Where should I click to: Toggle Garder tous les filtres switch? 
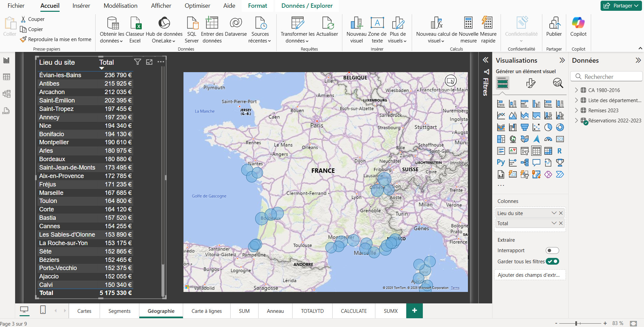(x=552, y=261)
